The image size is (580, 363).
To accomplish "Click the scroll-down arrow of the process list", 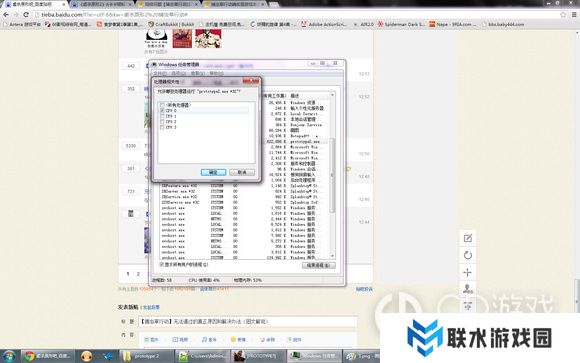I will pos(332,256).
